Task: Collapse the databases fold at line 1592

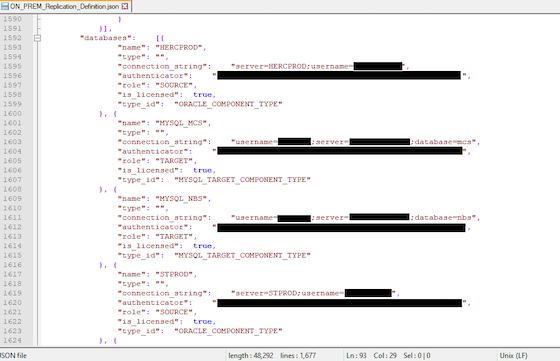Action: pos(37,38)
